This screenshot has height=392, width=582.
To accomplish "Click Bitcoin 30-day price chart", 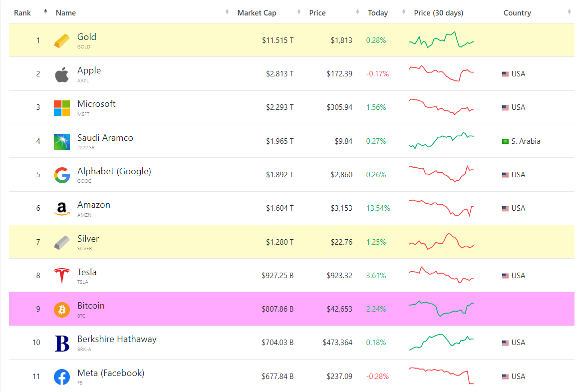I will (x=441, y=309).
